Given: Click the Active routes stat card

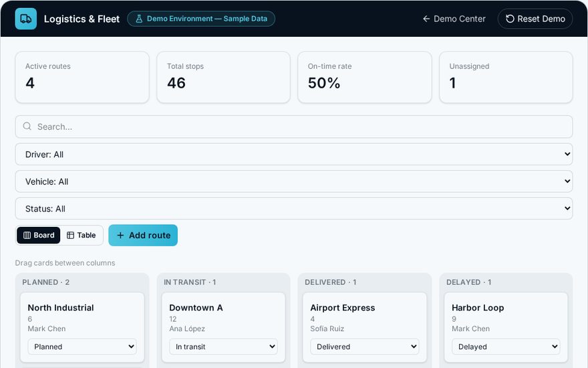Looking at the screenshot, I should click(82, 78).
